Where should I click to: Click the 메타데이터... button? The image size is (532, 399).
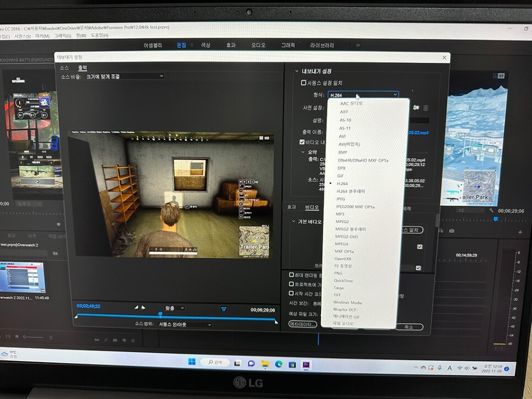coord(303,324)
